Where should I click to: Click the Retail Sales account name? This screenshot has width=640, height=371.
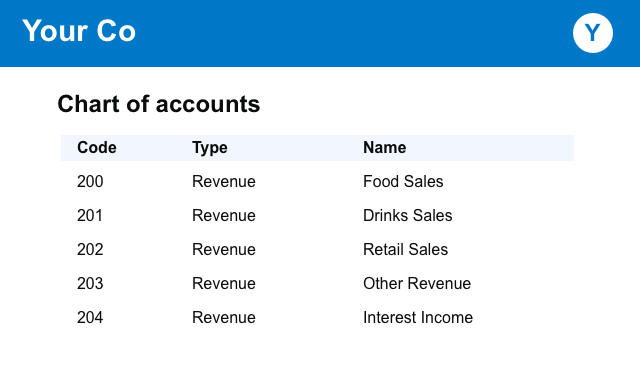click(x=406, y=249)
